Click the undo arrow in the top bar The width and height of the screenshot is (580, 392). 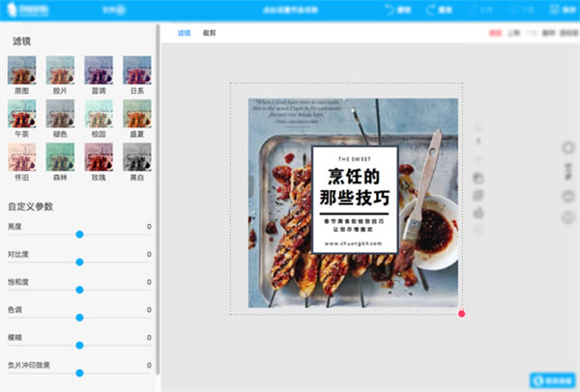390,10
